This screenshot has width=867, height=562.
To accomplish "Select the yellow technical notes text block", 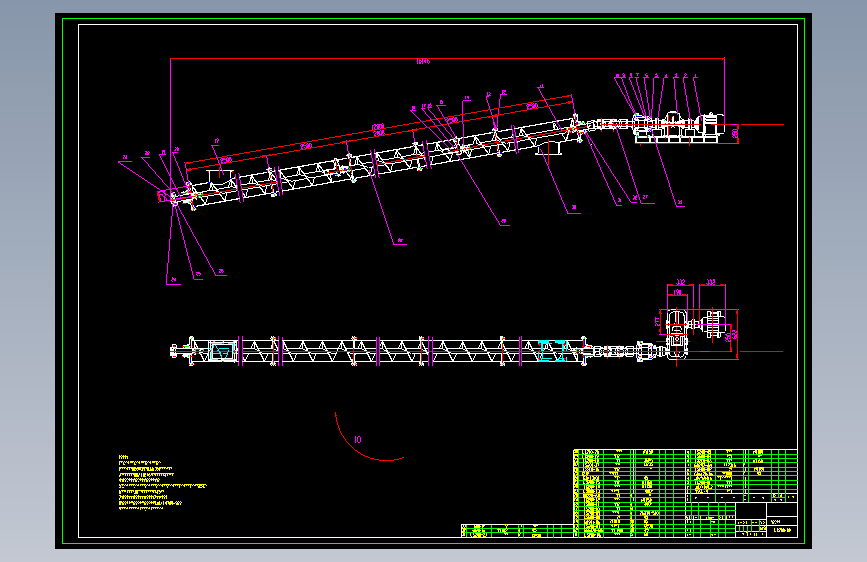I will (162, 482).
